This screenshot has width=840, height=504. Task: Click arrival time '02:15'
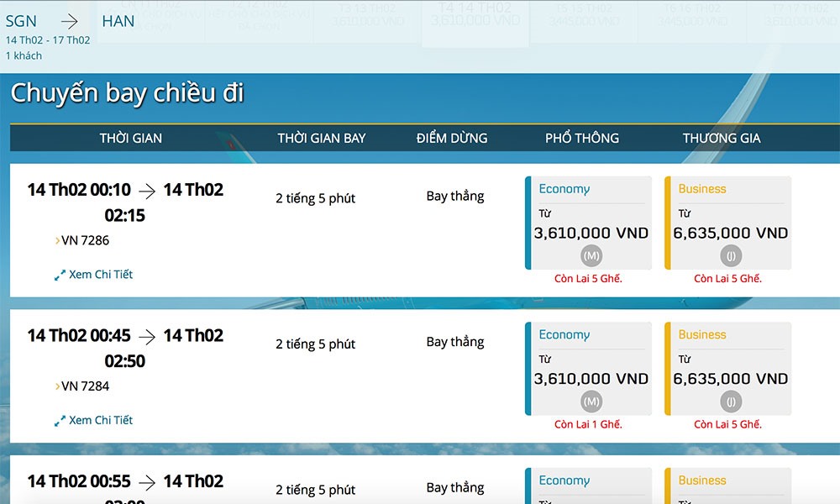pyautogui.click(x=125, y=215)
